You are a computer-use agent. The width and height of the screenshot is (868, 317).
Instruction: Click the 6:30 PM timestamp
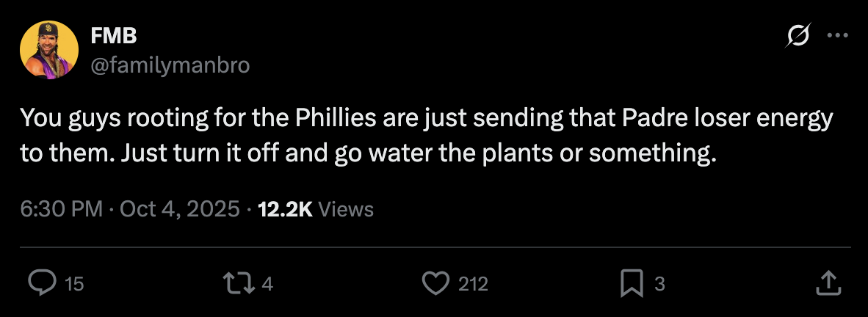[61, 210]
